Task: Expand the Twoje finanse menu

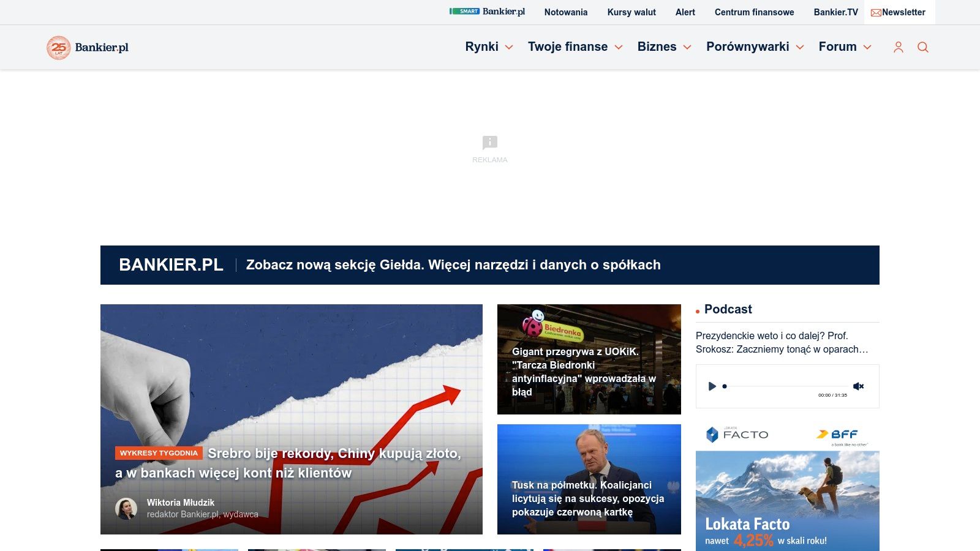Action: (x=575, y=47)
